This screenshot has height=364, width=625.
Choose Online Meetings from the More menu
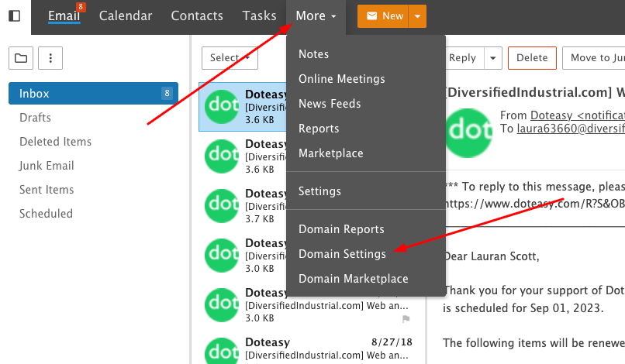click(x=341, y=79)
